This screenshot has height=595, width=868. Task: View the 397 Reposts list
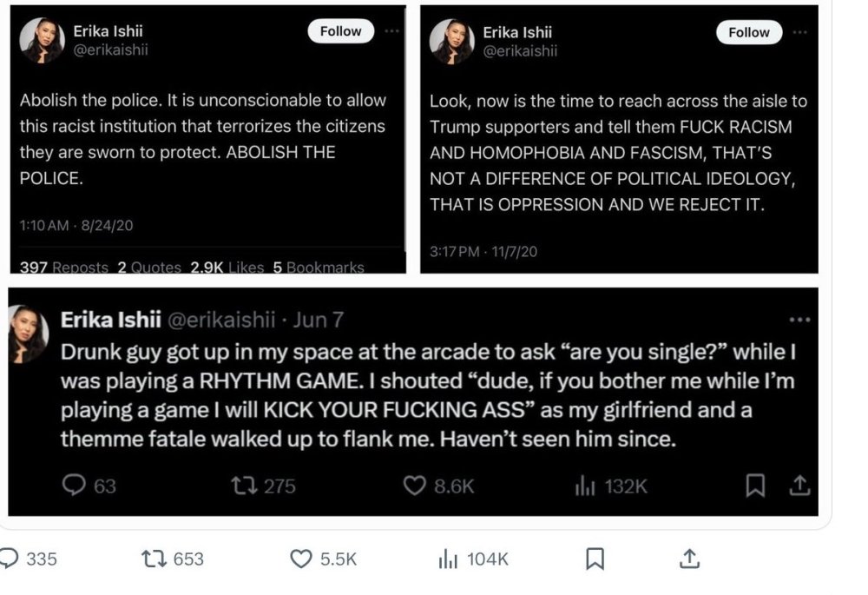click(64, 268)
